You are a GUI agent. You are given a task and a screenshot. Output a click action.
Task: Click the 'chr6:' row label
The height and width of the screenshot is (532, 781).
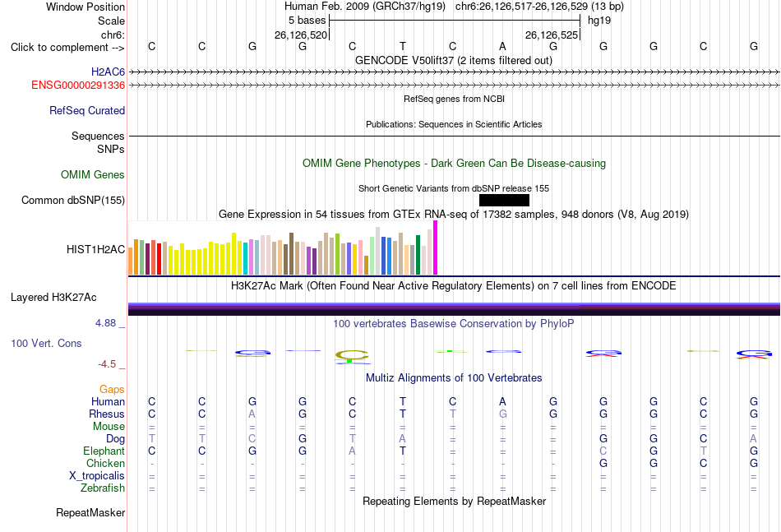[x=113, y=35]
